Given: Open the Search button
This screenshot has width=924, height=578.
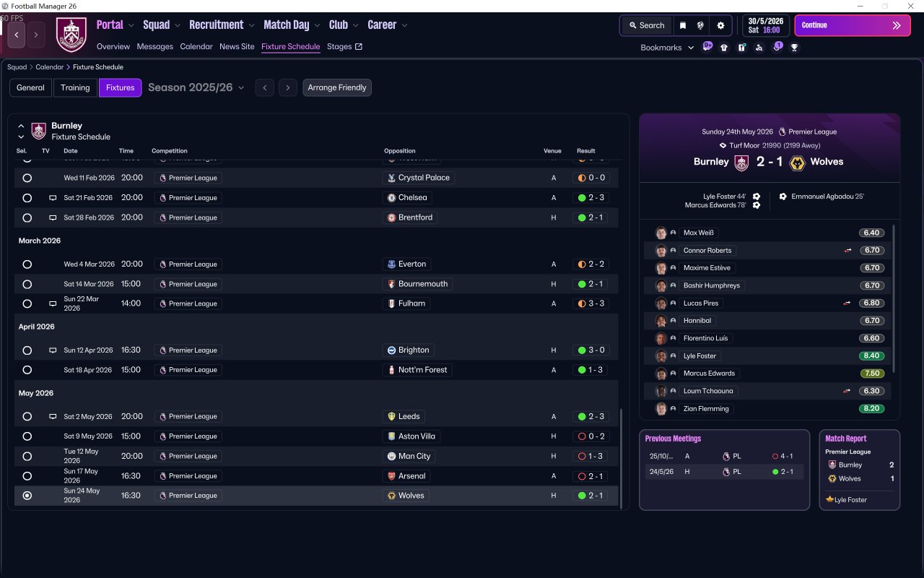Looking at the screenshot, I should pyautogui.click(x=647, y=25).
